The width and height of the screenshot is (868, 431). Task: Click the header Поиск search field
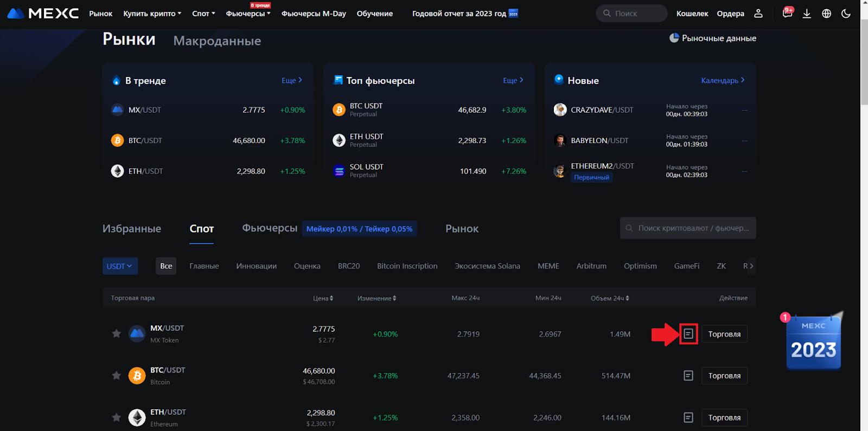tap(632, 14)
